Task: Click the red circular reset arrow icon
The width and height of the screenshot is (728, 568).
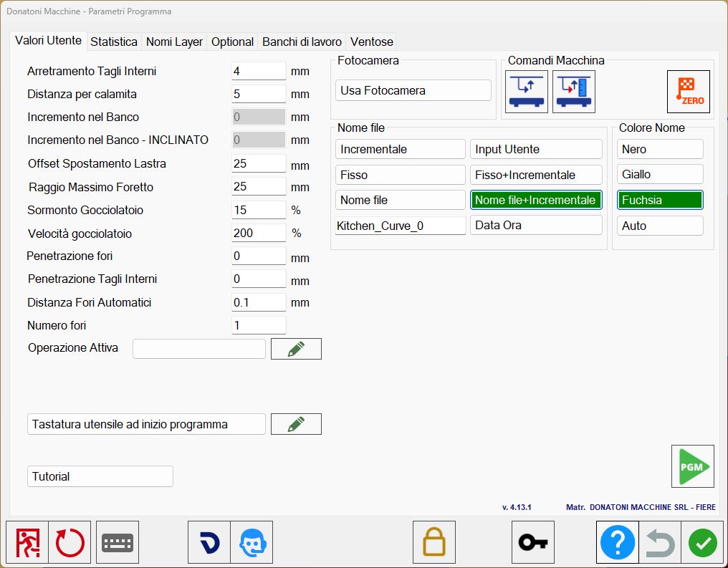Action: click(x=70, y=542)
